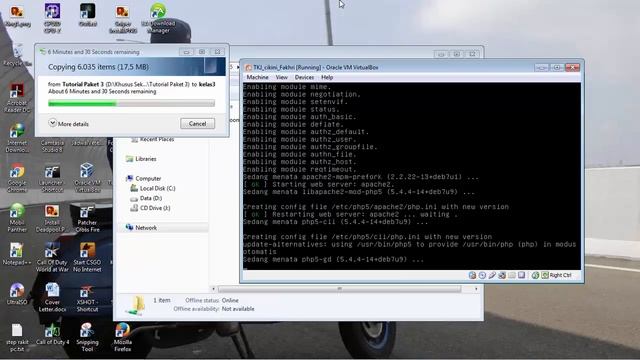
Task: Launch Notepad++ from the desktop
Action: pyautogui.click(x=17, y=254)
